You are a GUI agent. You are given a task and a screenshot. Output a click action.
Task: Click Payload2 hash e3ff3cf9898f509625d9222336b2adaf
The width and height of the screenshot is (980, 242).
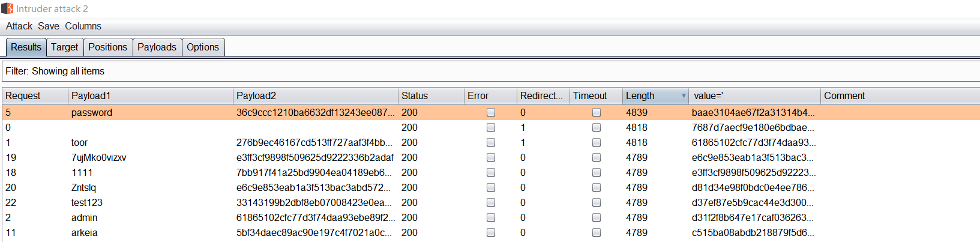click(x=315, y=157)
